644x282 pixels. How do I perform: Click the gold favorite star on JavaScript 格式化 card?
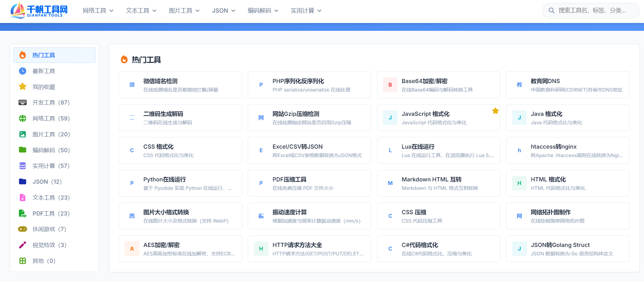pyautogui.click(x=495, y=111)
